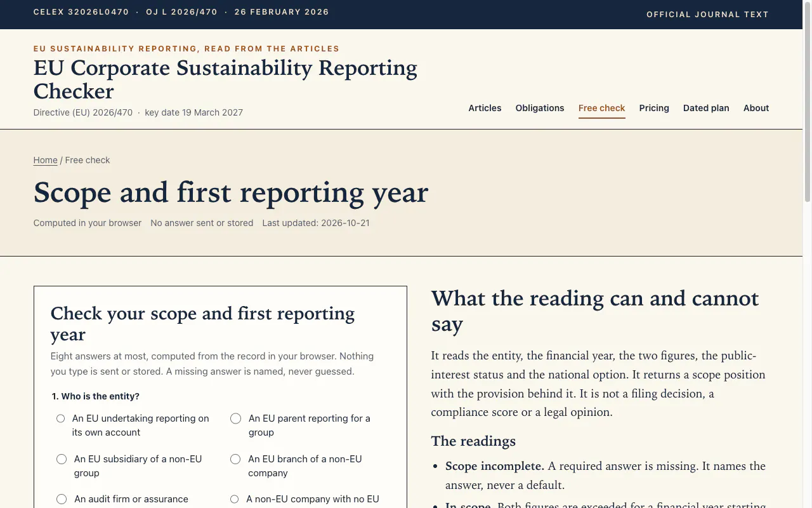Click the "CELEX 32026L0470" reference
The height and width of the screenshot is (508, 812).
[x=81, y=12]
